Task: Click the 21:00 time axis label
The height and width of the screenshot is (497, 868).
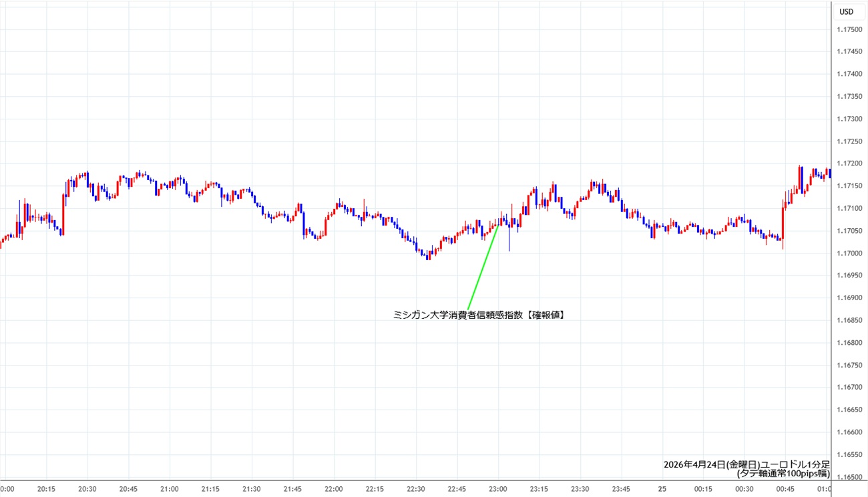Action: pyautogui.click(x=170, y=489)
